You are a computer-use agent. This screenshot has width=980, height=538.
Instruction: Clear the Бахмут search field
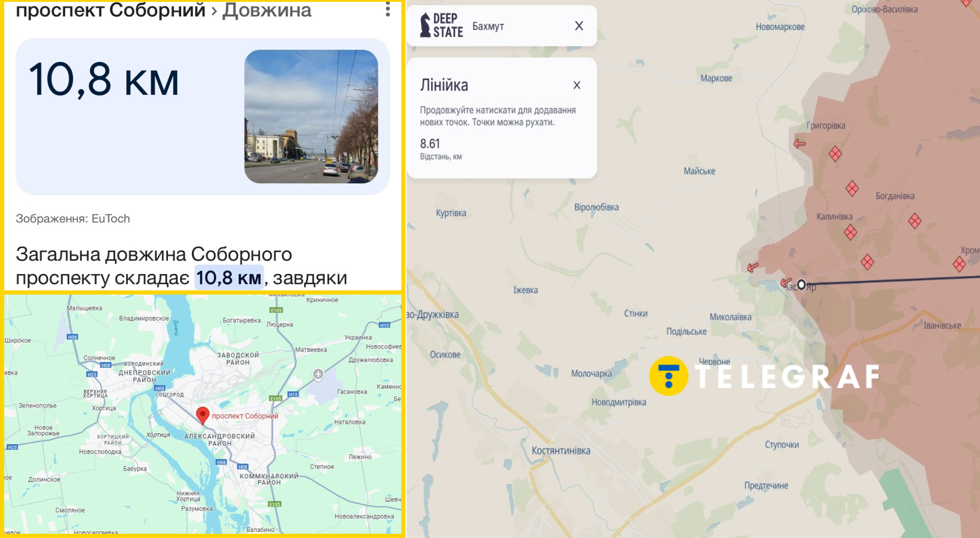(x=579, y=26)
